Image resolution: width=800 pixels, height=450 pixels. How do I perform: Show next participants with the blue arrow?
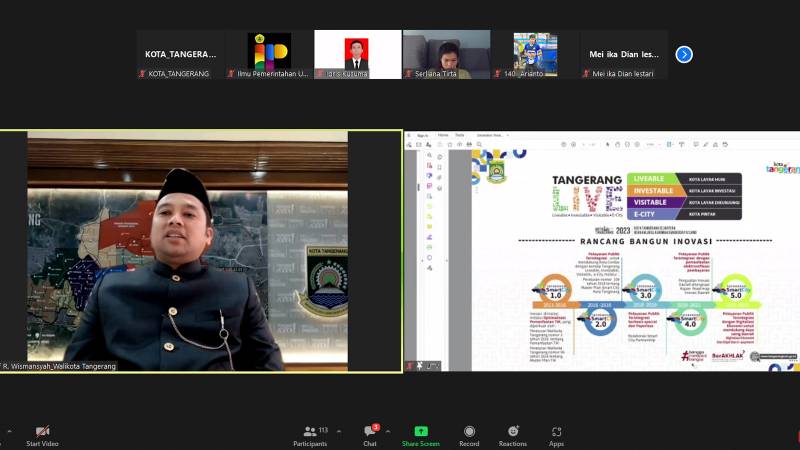(x=684, y=54)
